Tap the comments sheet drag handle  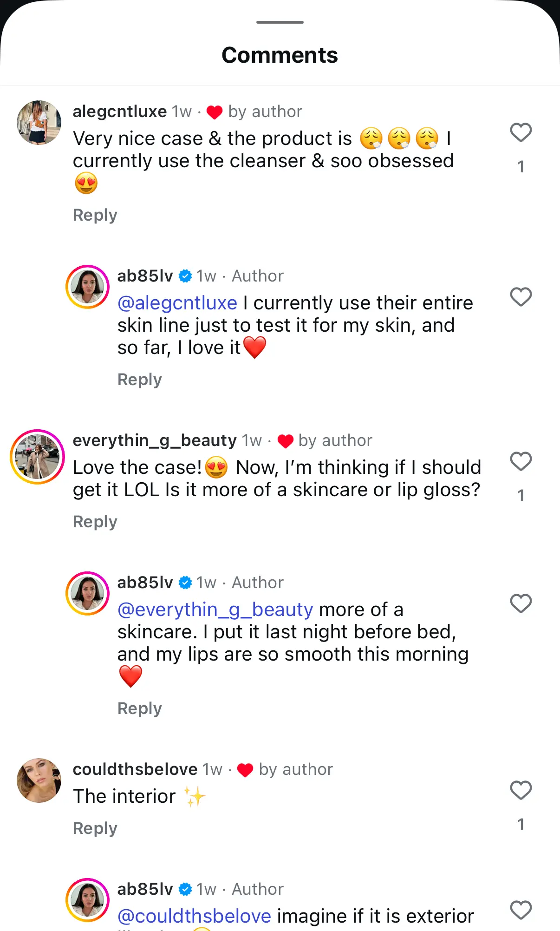tap(280, 22)
